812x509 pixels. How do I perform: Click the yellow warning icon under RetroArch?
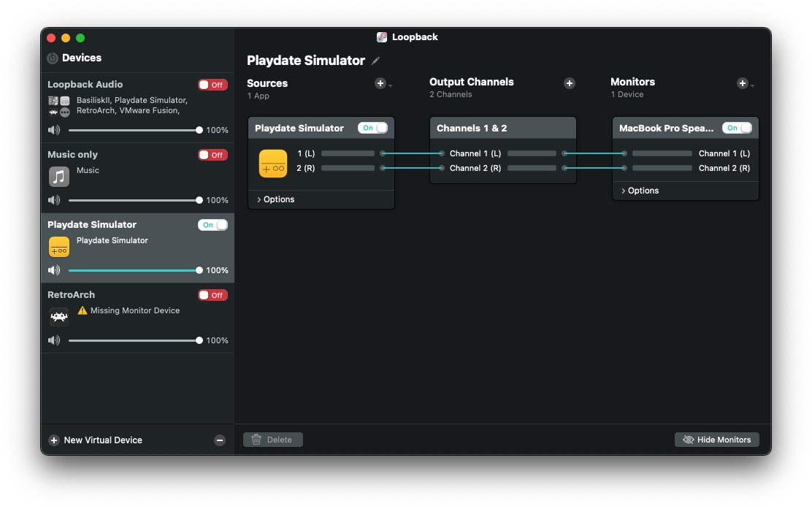[82, 310]
